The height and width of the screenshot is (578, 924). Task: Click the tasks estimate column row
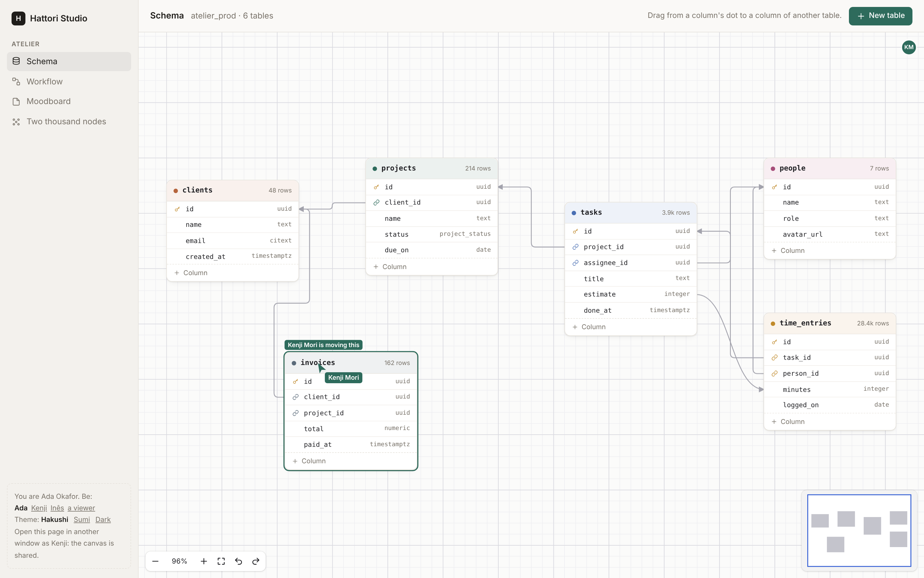click(631, 294)
